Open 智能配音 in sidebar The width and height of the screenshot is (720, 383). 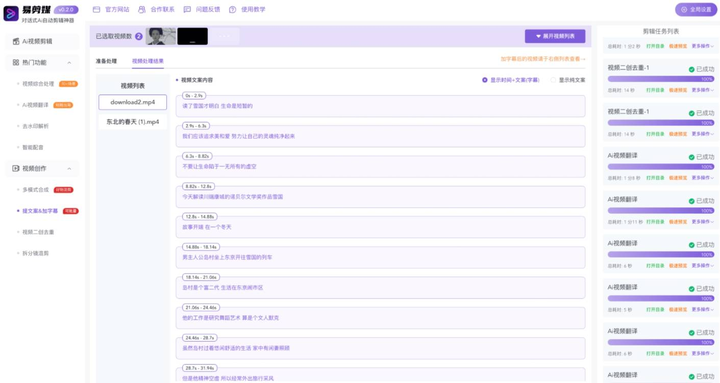(x=33, y=147)
